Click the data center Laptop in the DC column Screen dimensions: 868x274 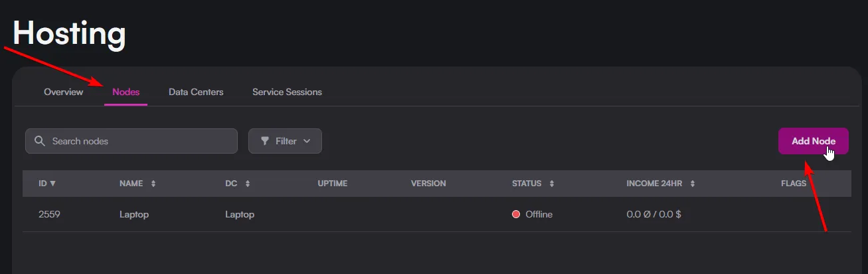tap(240, 215)
